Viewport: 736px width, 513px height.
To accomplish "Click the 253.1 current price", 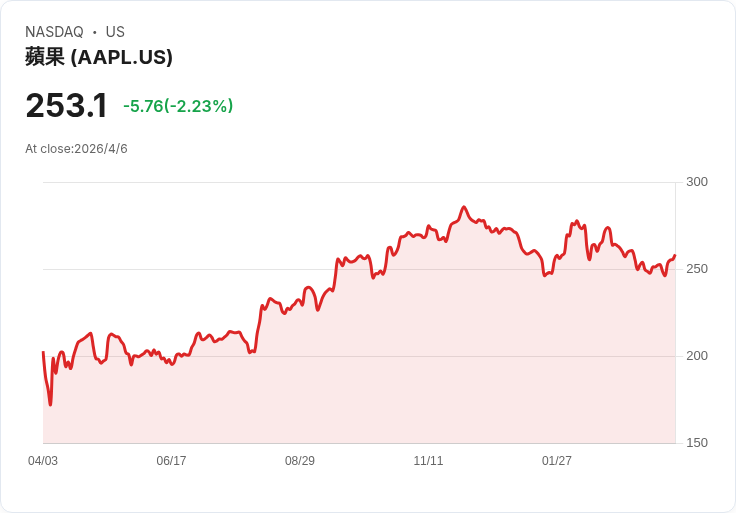I will 66,106.
